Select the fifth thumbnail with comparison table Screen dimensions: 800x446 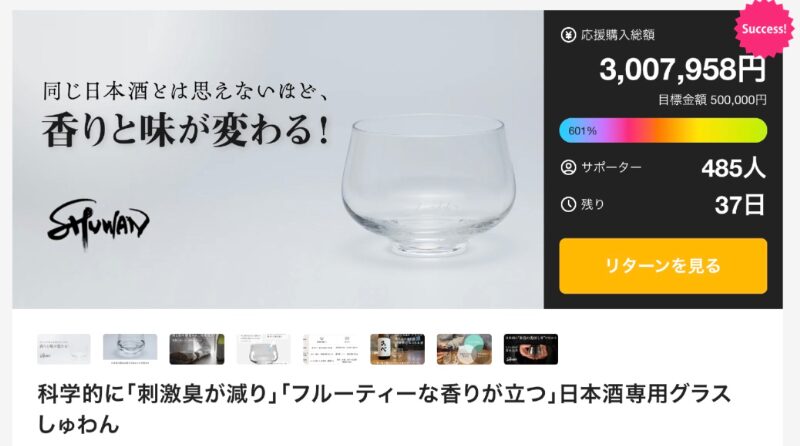pyautogui.click(x=331, y=349)
